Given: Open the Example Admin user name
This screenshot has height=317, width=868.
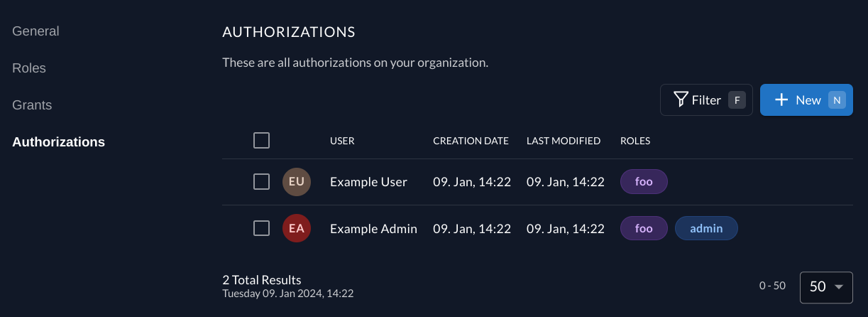Looking at the screenshot, I should pyautogui.click(x=373, y=229).
